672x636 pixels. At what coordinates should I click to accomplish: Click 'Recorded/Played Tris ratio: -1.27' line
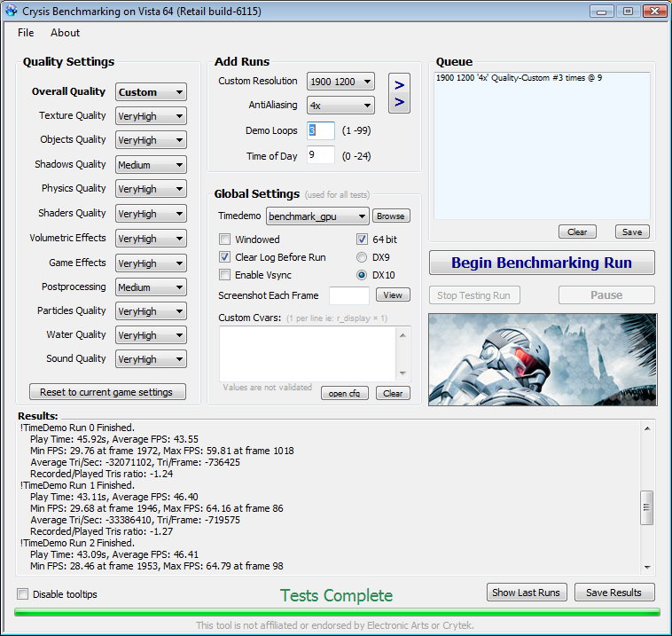[102, 531]
